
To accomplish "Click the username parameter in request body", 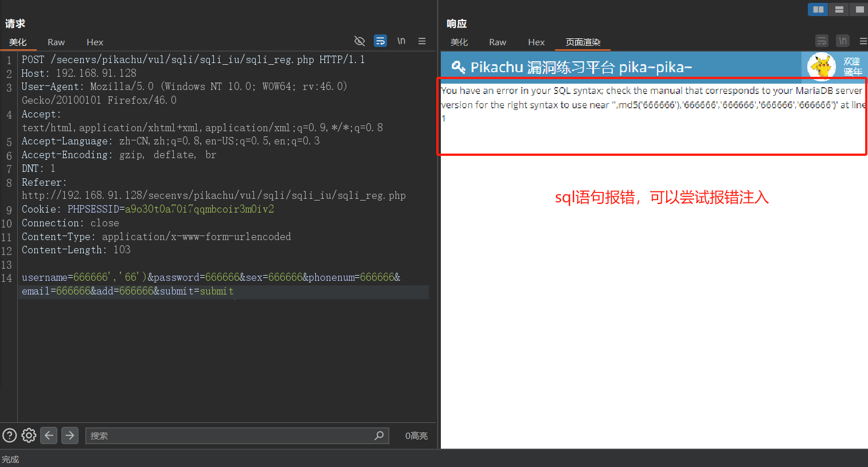I will point(84,277).
